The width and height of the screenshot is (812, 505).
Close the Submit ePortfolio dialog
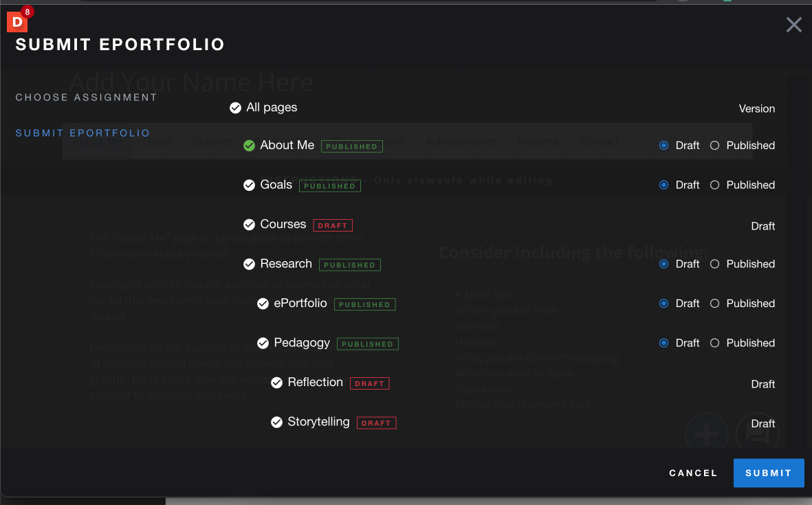coord(793,25)
